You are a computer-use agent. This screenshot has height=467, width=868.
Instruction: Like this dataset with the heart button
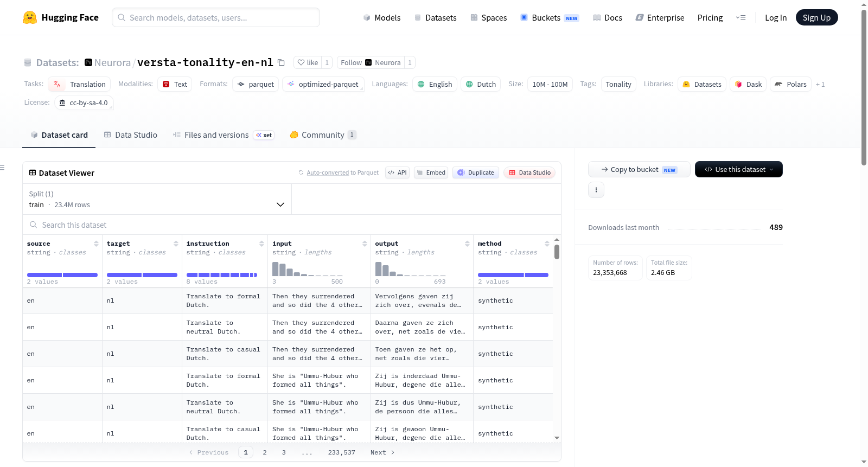pyautogui.click(x=308, y=62)
